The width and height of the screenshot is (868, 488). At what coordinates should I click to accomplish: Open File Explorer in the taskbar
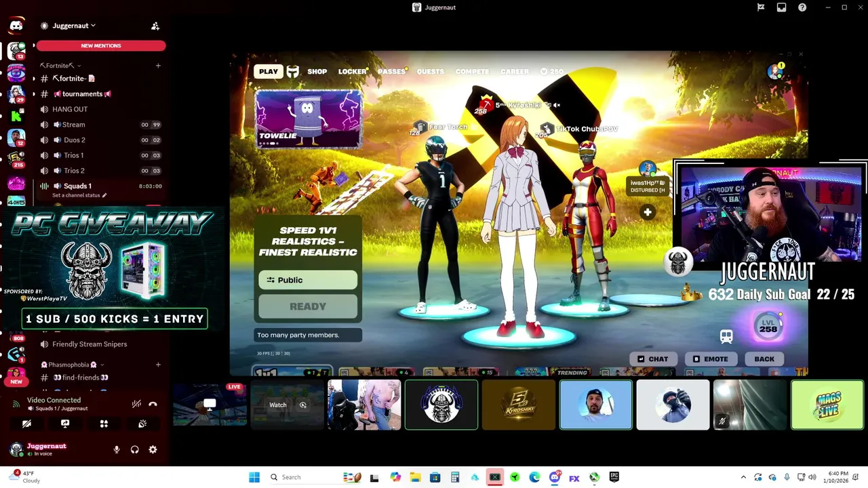pos(415,477)
